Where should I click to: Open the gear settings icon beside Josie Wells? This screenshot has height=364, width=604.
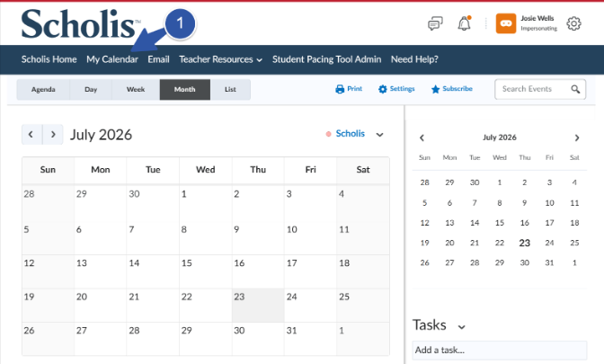tap(573, 24)
